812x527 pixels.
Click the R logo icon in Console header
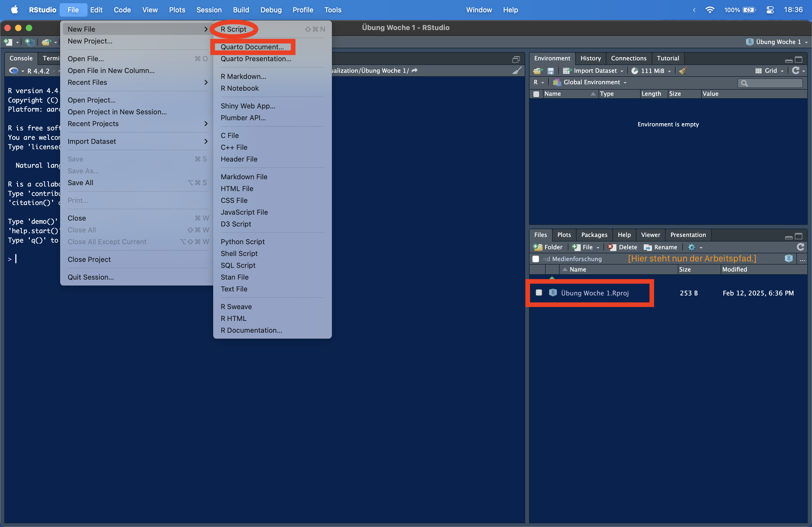coord(14,71)
